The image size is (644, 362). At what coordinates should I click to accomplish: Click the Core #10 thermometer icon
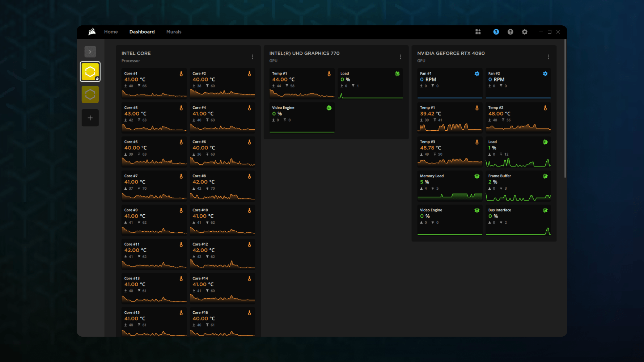(x=249, y=210)
